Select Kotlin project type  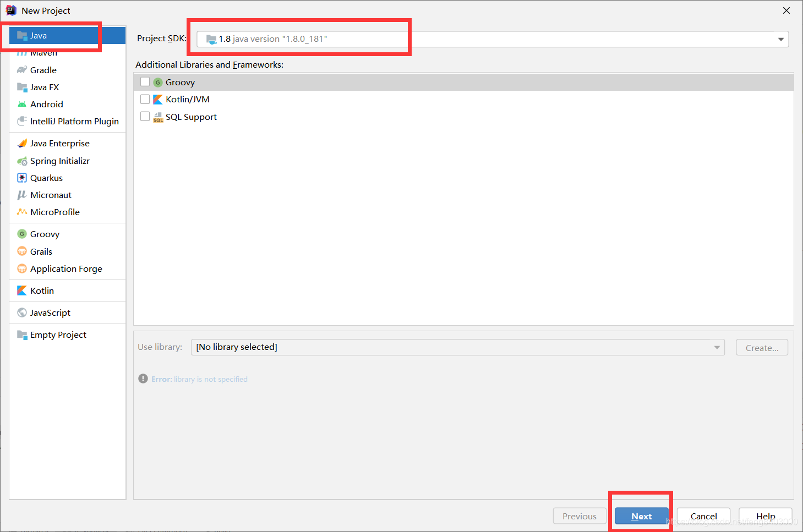[67, 290]
